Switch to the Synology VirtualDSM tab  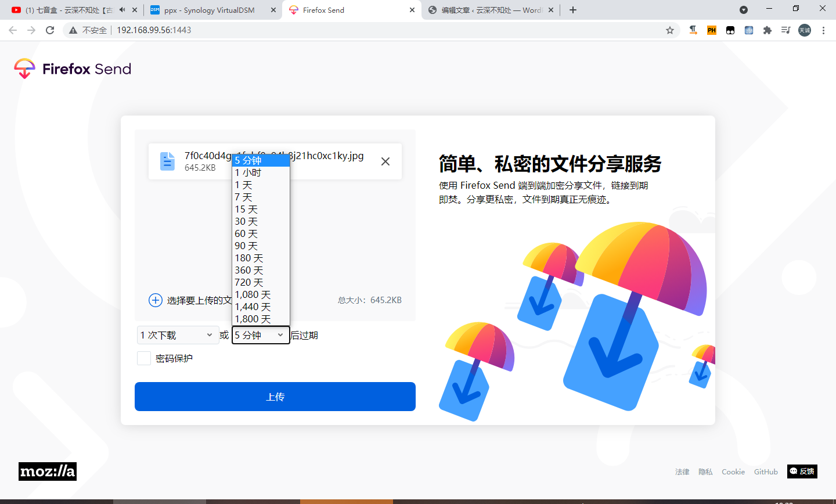tap(209, 9)
